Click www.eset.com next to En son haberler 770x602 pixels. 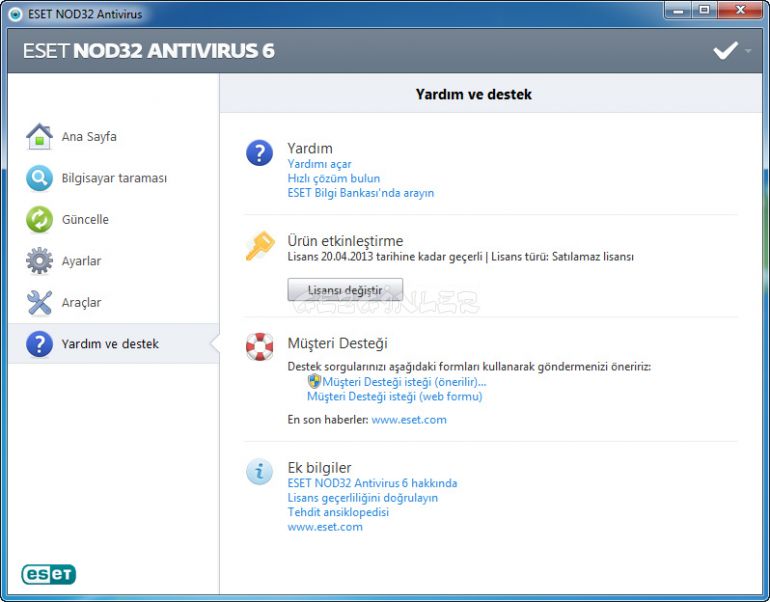[409, 420]
